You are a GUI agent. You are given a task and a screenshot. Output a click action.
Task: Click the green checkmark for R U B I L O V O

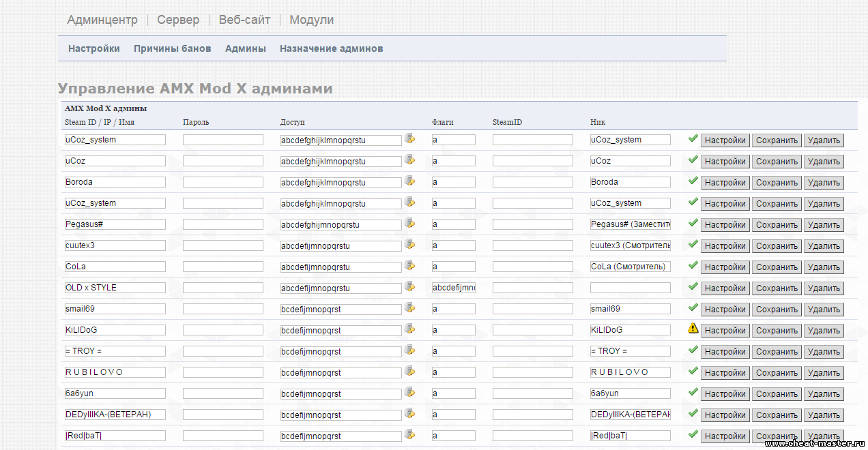click(x=693, y=371)
